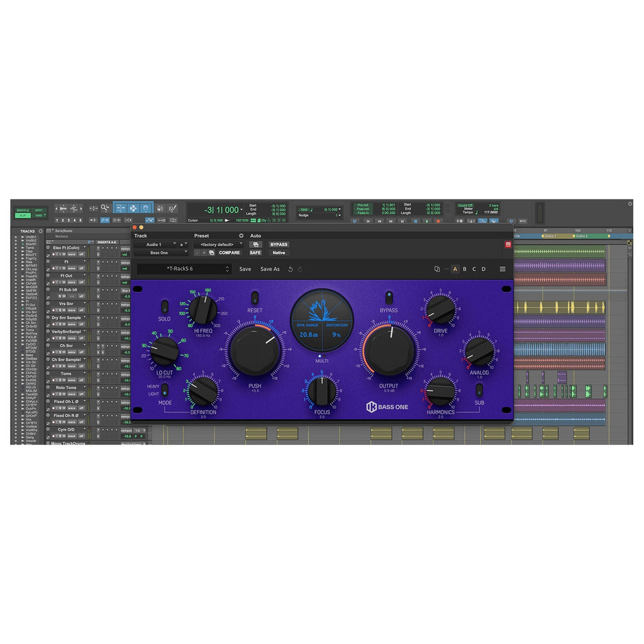
Task: Click the OUTPUT knob
Action: pyautogui.click(x=389, y=351)
